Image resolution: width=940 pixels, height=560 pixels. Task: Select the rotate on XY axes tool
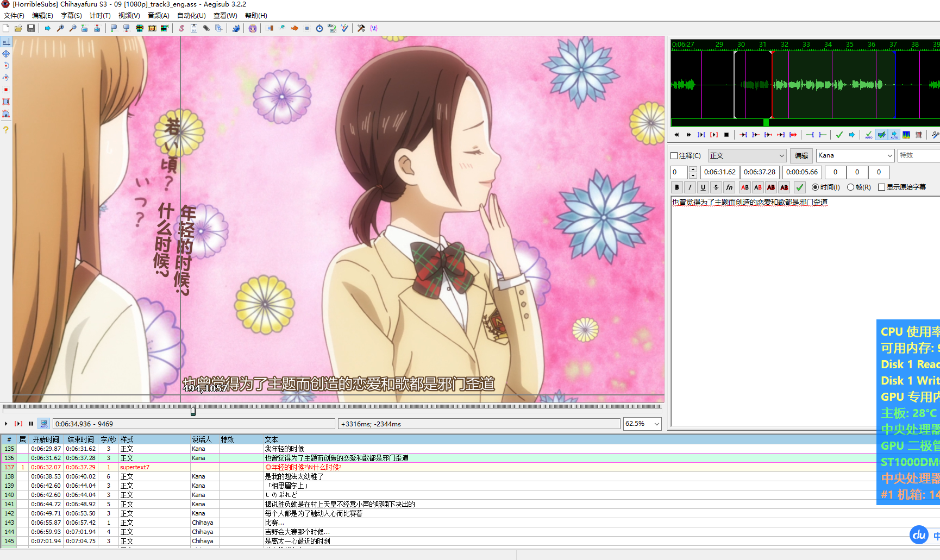point(6,78)
